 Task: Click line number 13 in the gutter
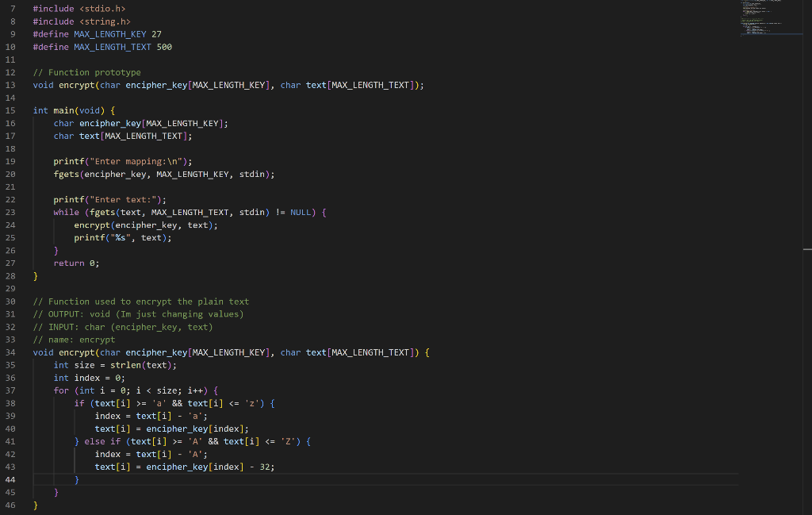10,85
